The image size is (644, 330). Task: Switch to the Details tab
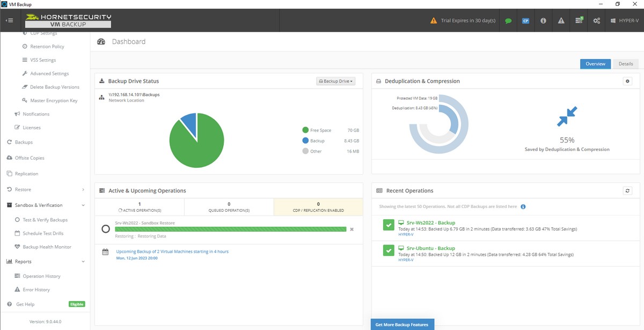pos(626,63)
